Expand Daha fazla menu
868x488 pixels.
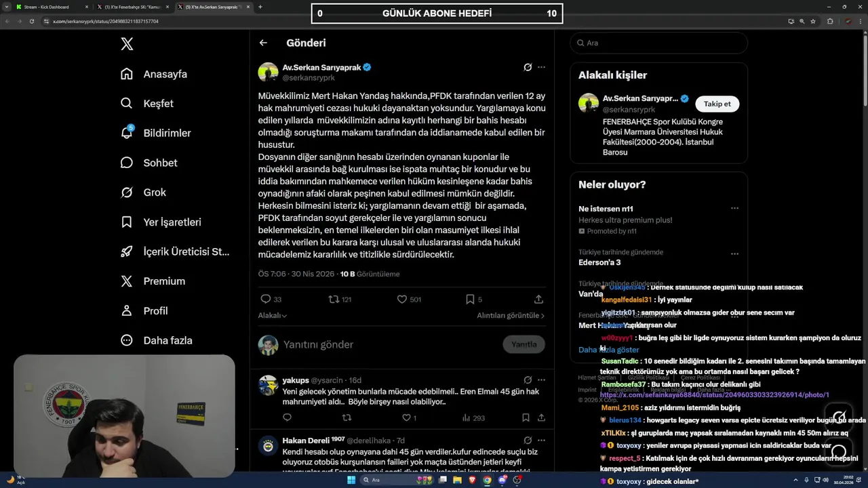(157, 340)
